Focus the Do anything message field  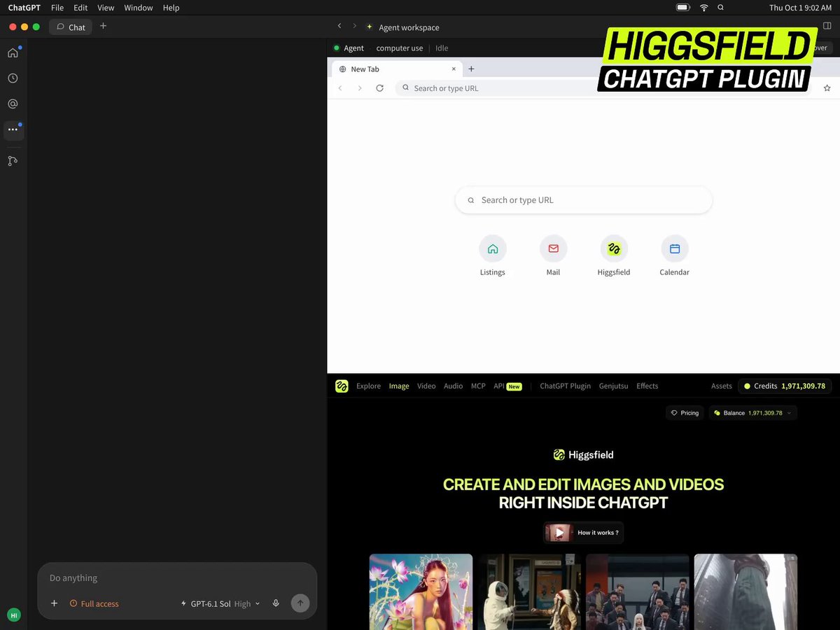point(177,578)
